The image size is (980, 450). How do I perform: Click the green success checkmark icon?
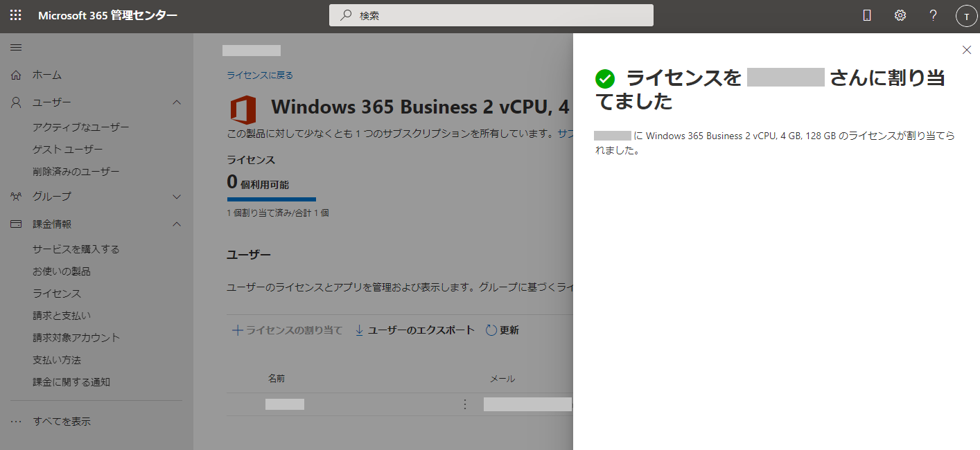tap(605, 79)
